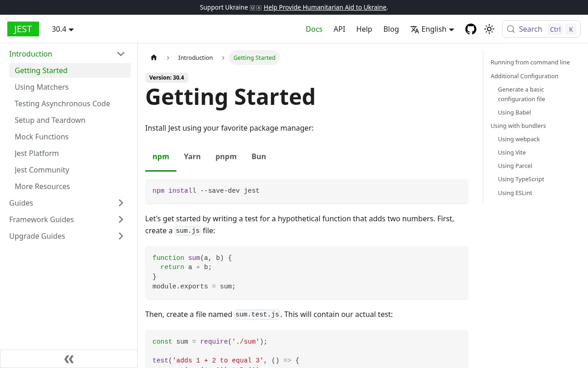Follow Help Provide Humanitarian Aid link

tap(325, 7)
